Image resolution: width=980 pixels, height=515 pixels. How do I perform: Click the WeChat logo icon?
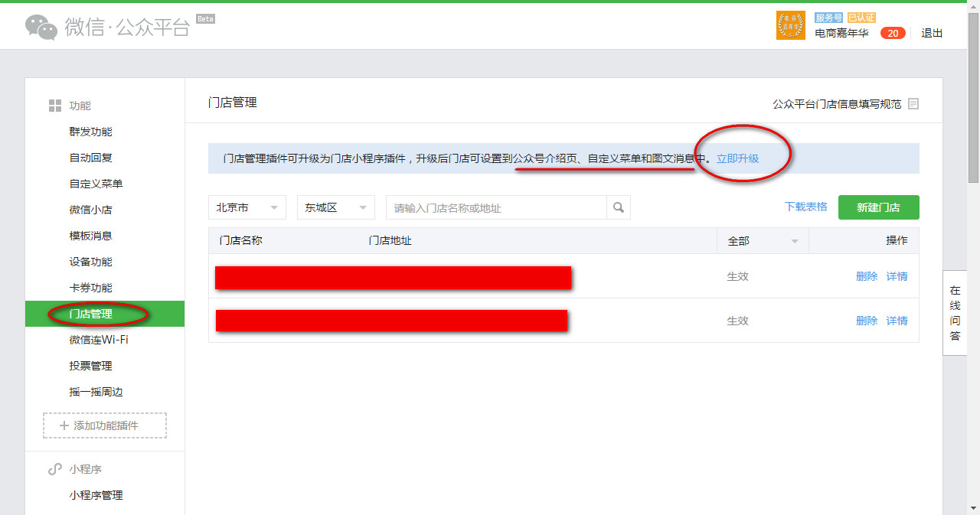click(41, 27)
